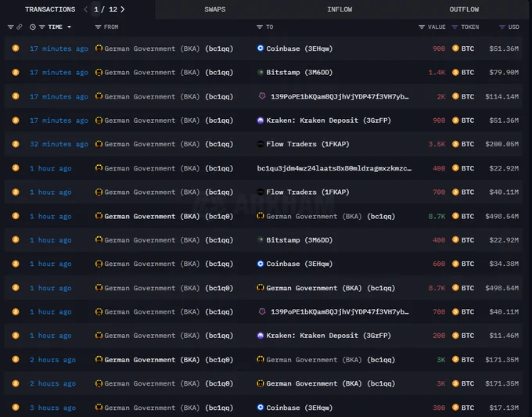Screen dimensions: 532x417
Task: Click the clock icon in Time header
Action: tap(33, 27)
